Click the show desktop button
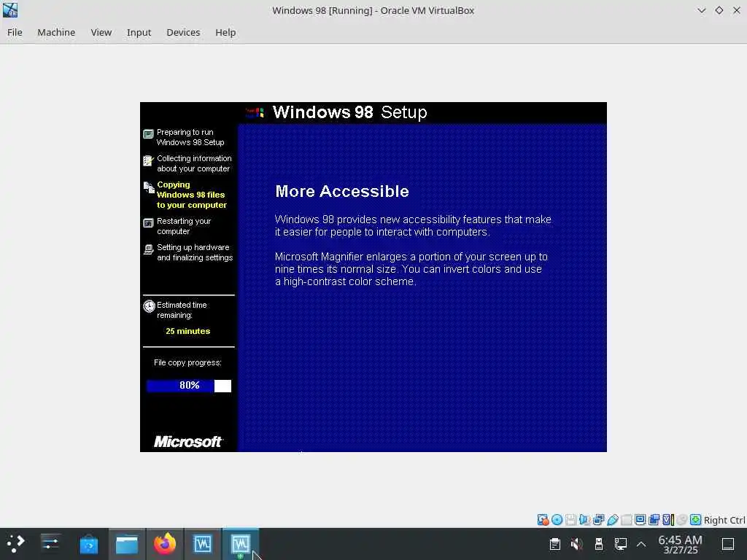 tap(728, 544)
